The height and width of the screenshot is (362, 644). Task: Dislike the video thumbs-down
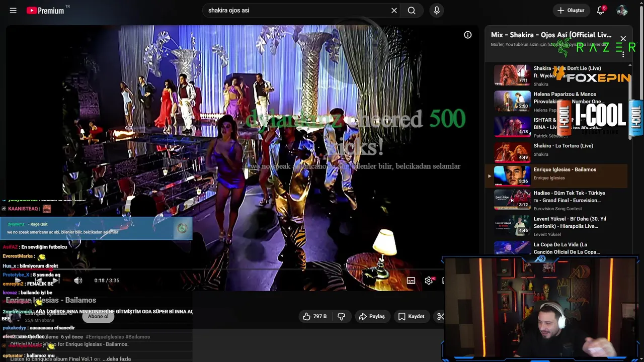[341, 316]
